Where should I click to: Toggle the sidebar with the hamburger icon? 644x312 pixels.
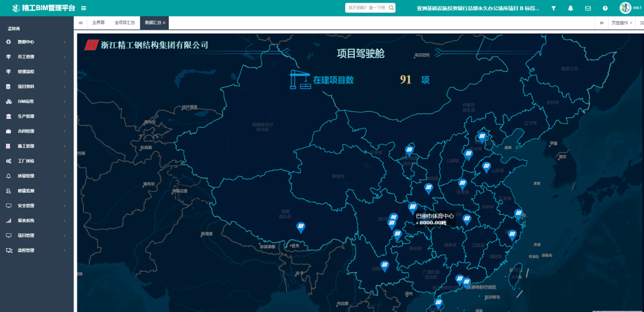[x=83, y=8]
